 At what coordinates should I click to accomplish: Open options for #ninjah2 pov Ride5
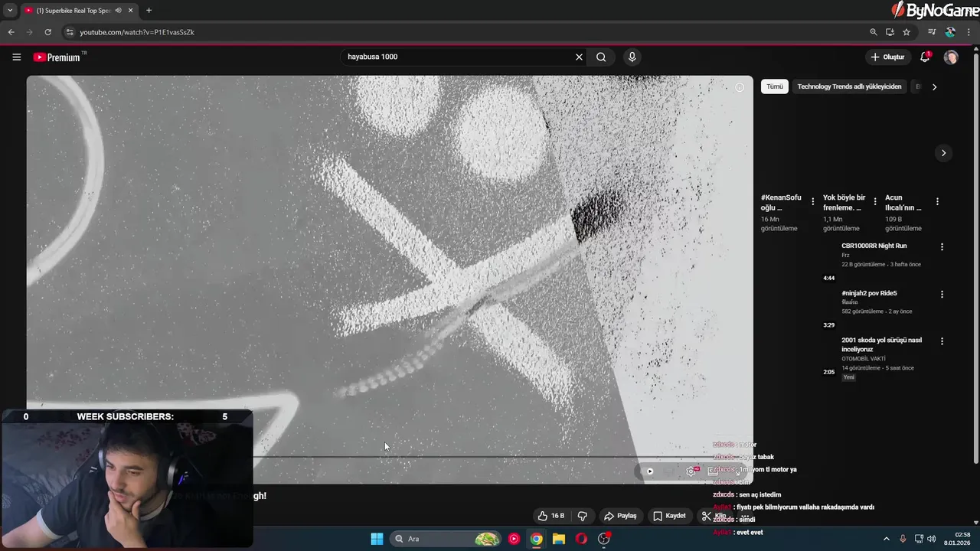point(942,294)
